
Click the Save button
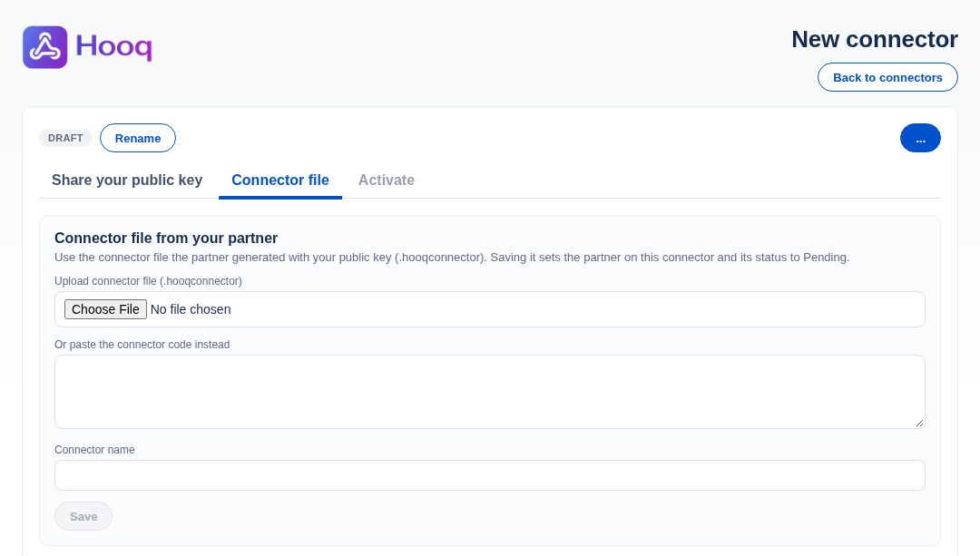tap(83, 517)
